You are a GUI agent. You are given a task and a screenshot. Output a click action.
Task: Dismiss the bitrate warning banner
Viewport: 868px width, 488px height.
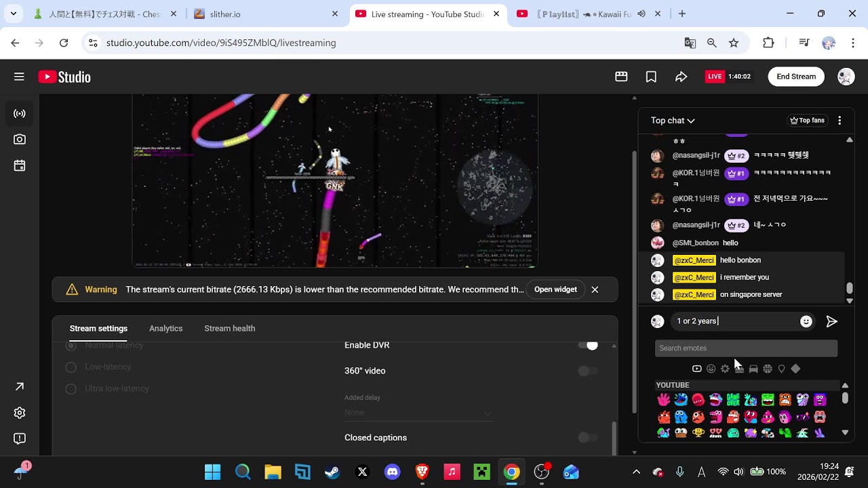coord(595,289)
